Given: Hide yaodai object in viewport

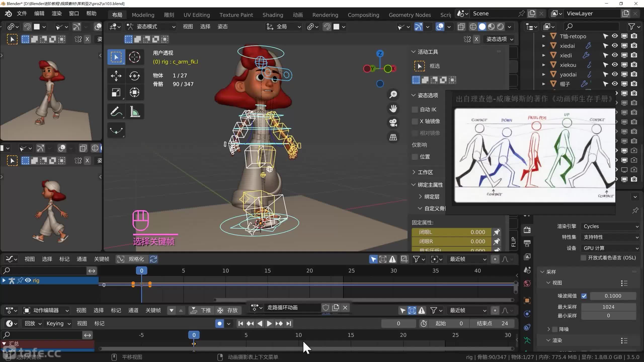Looking at the screenshot, I should tap(615, 74).
